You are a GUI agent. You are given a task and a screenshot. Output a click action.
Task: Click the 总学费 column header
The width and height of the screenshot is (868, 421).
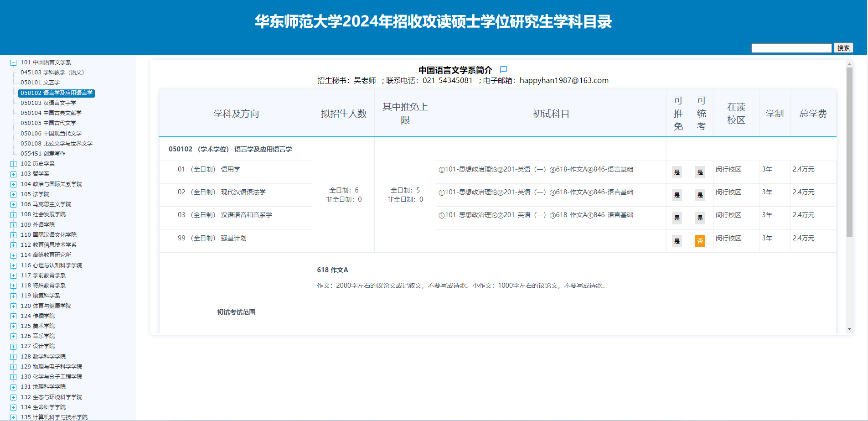[813, 114]
